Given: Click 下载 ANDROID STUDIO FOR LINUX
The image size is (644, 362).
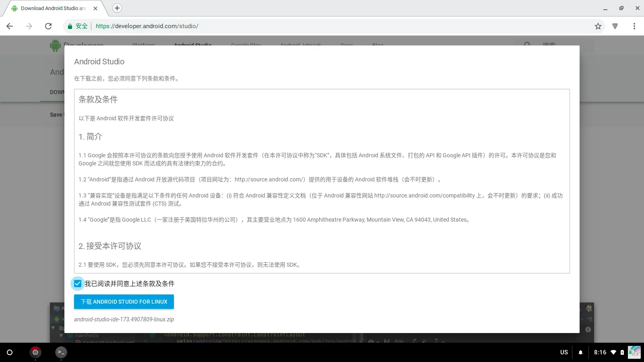Looking at the screenshot, I should point(124,302).
